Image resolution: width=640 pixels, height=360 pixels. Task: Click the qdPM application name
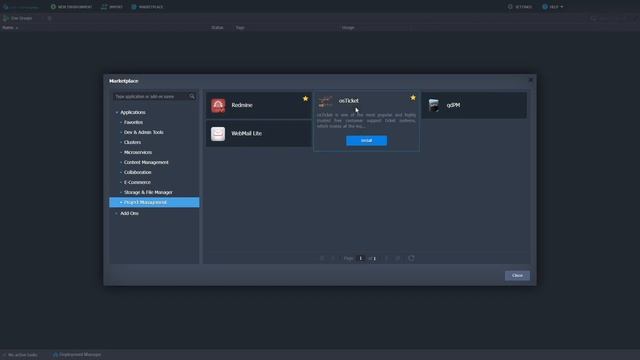click(453, 105)
